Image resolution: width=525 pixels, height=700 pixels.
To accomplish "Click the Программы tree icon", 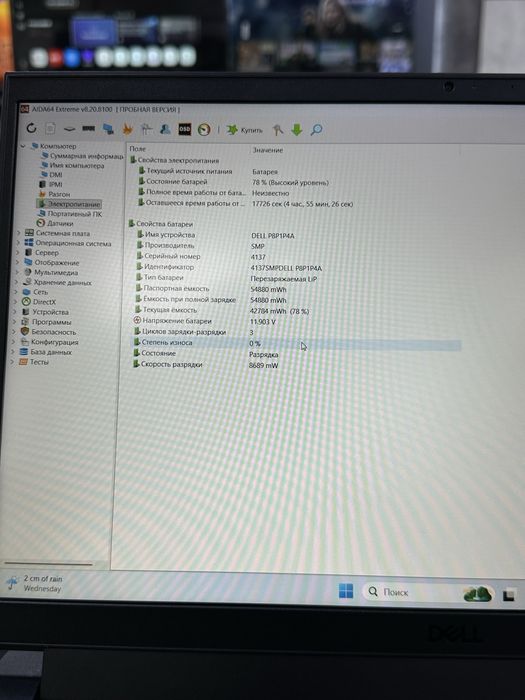I will point(25,322).
